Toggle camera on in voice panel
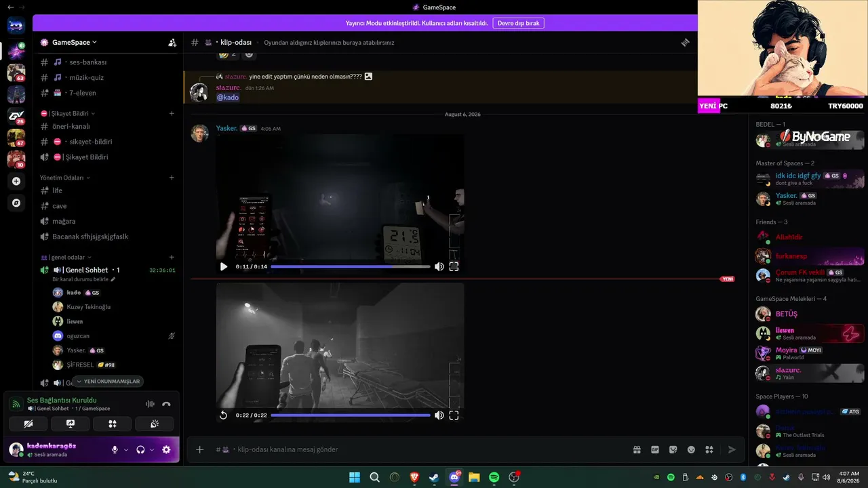Viewport: 868px width, 488px height. click(x=28, y=424)
